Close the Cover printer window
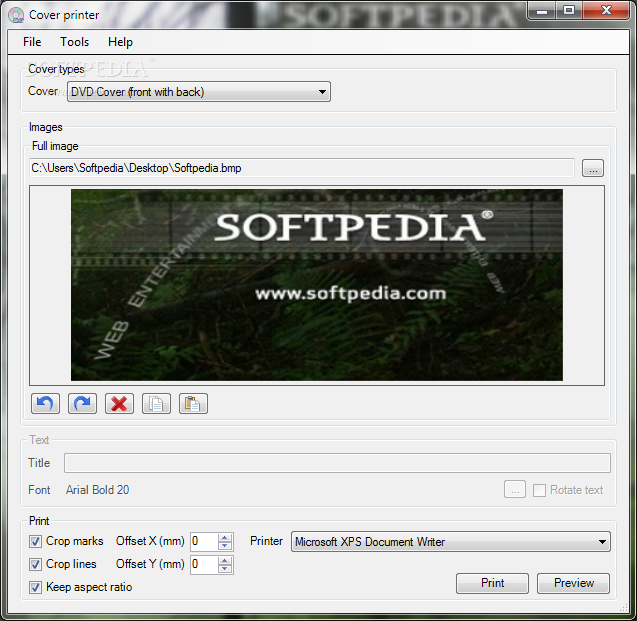Image resolution: width=637 pixels, height=621 pixels. (x=606, y=11)
